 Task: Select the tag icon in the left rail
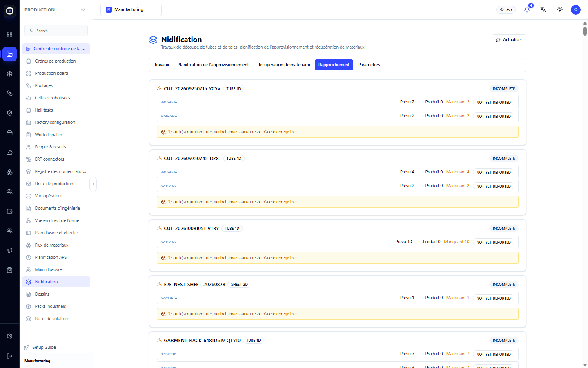point(9,94)
